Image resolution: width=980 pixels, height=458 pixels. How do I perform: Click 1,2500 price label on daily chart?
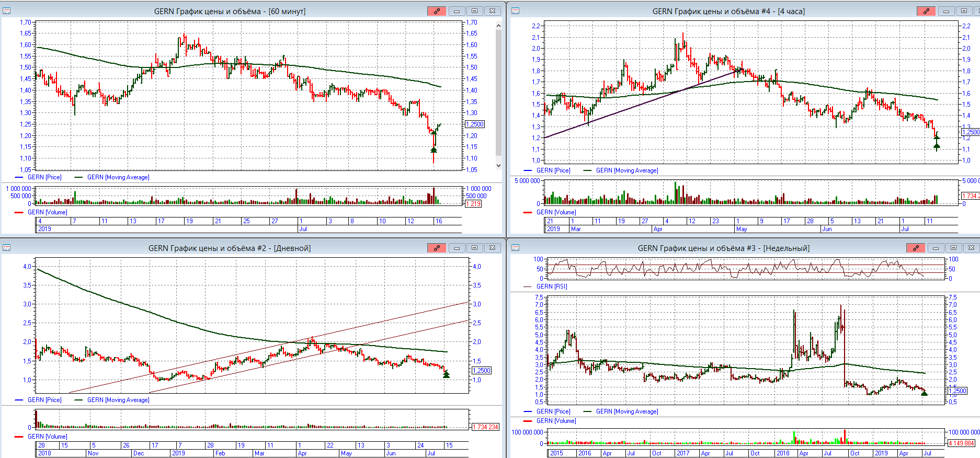pos(482,371)
